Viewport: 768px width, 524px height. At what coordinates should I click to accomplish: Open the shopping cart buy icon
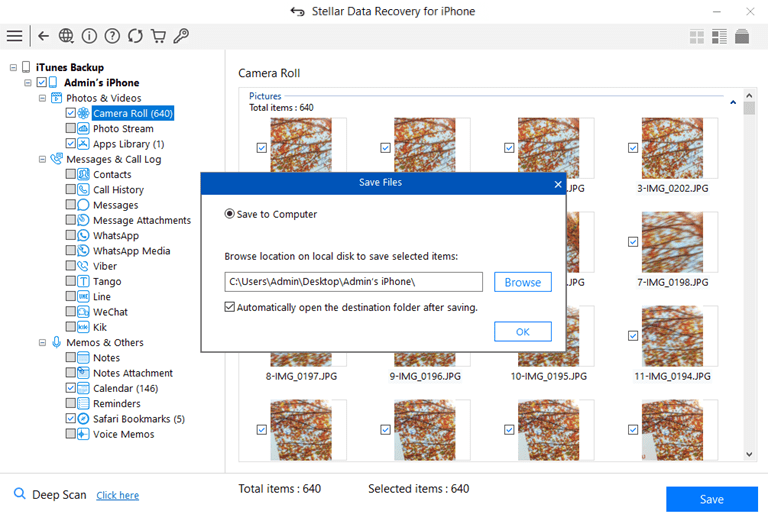click(158, 36)
